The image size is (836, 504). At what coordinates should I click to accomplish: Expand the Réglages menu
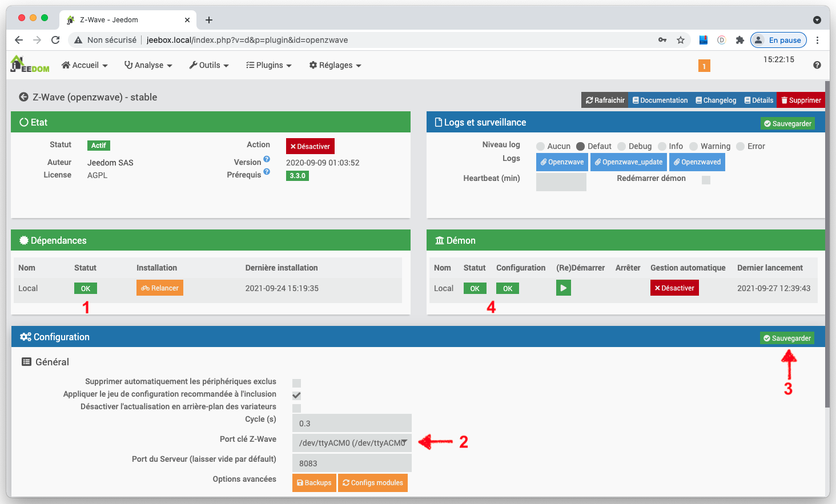click(335, 65)
